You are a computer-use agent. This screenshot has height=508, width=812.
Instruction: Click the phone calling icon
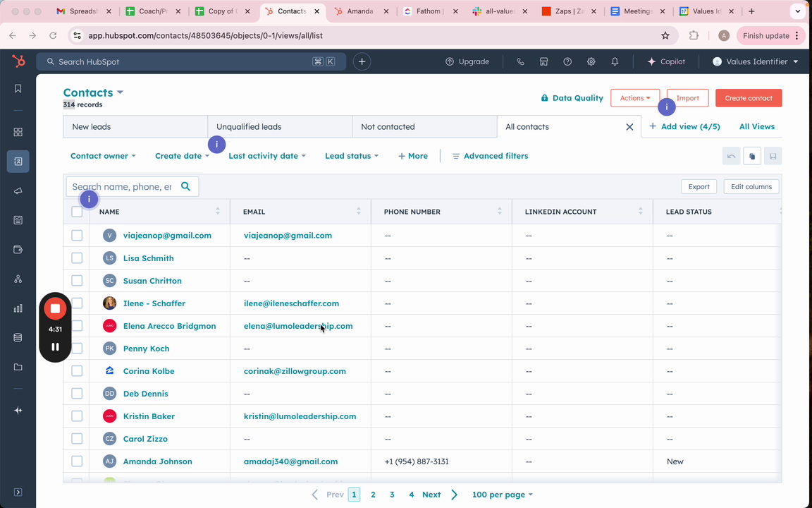pos(520,61)
